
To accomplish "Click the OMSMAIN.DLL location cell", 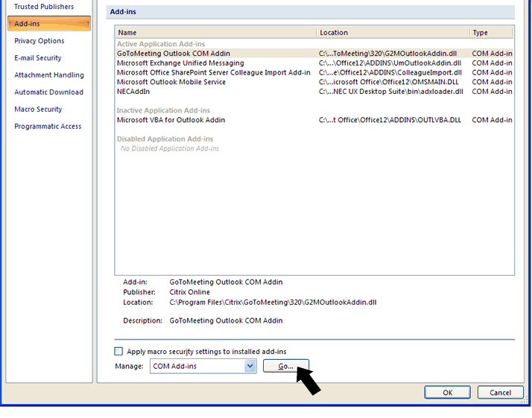I will [388, 82].
